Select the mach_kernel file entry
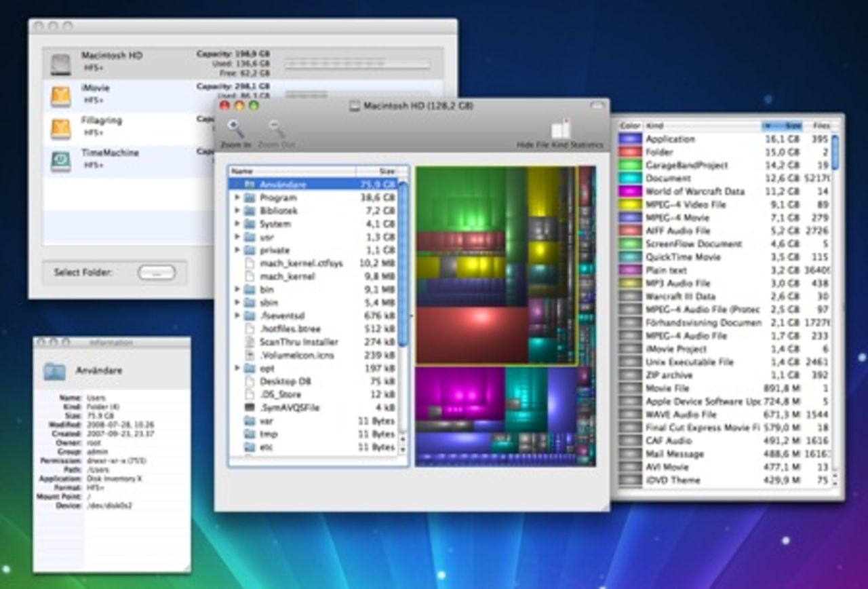The height and width of the screenshot is (589, 868). 287,276
